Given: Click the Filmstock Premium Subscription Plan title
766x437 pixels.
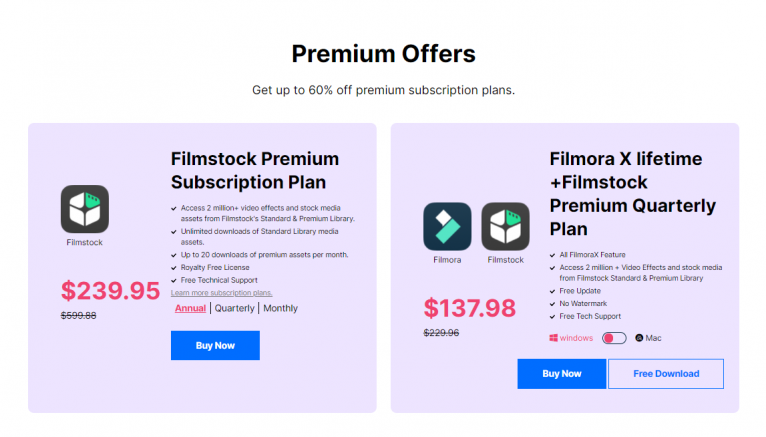Looking at the screenshot, I should (255, 170).
